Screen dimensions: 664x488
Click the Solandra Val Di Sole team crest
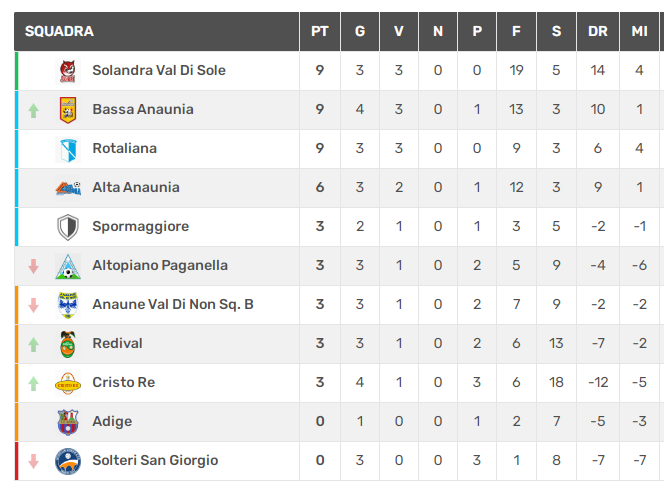tap(68, 71)
